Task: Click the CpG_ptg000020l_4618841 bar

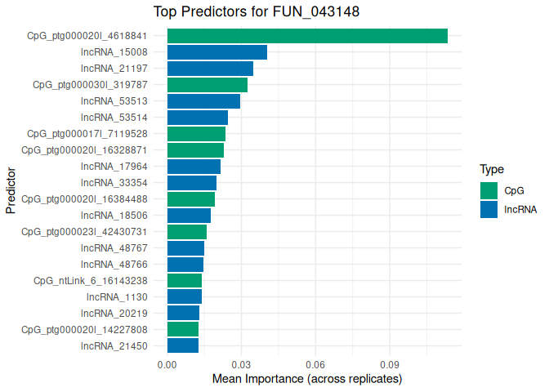Action: 307,36
